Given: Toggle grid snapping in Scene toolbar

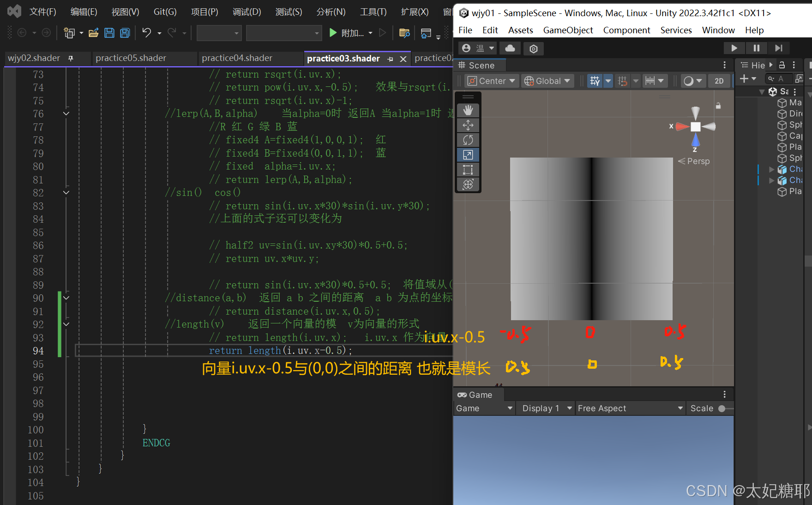Looking at the screenshot, I should 623,81.
